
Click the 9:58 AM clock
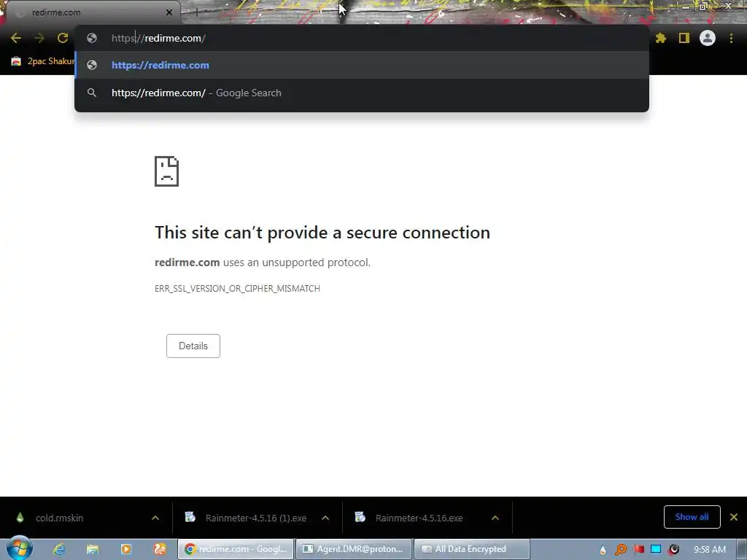tap(709, 549)
